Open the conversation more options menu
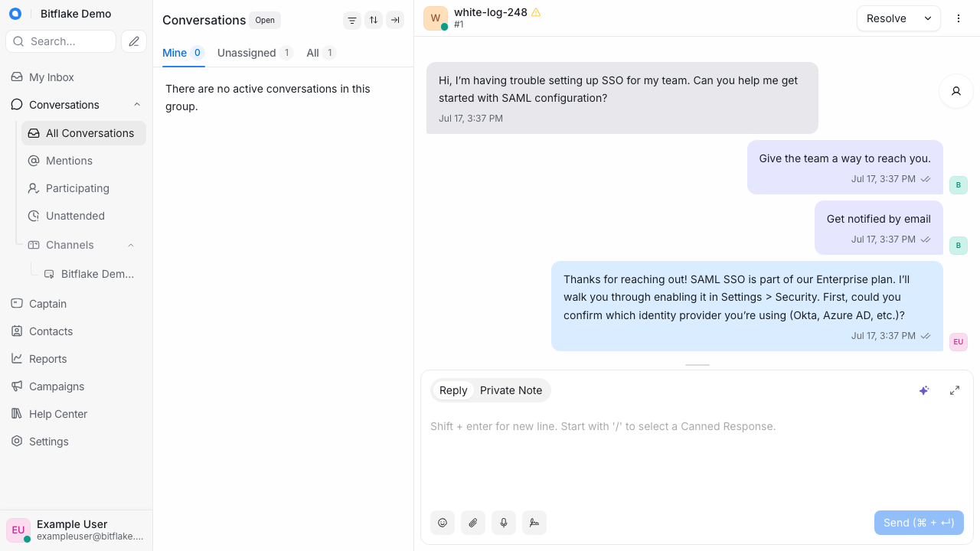 [959, 18]
